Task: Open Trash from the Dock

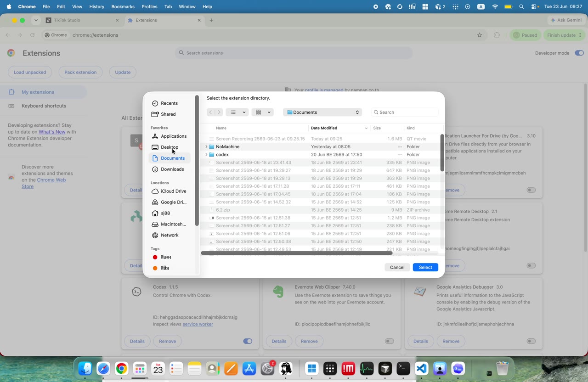Action: pyautogui.click(x=503, y=368)
